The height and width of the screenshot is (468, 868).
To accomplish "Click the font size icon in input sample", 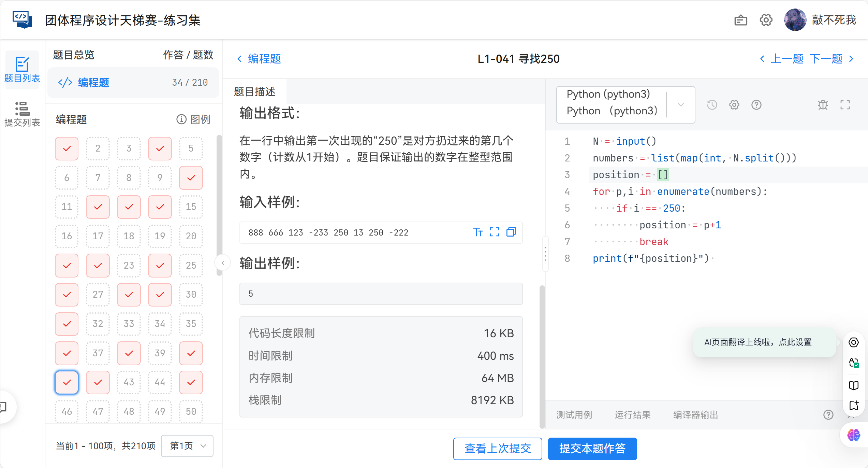I will (477, 232).
